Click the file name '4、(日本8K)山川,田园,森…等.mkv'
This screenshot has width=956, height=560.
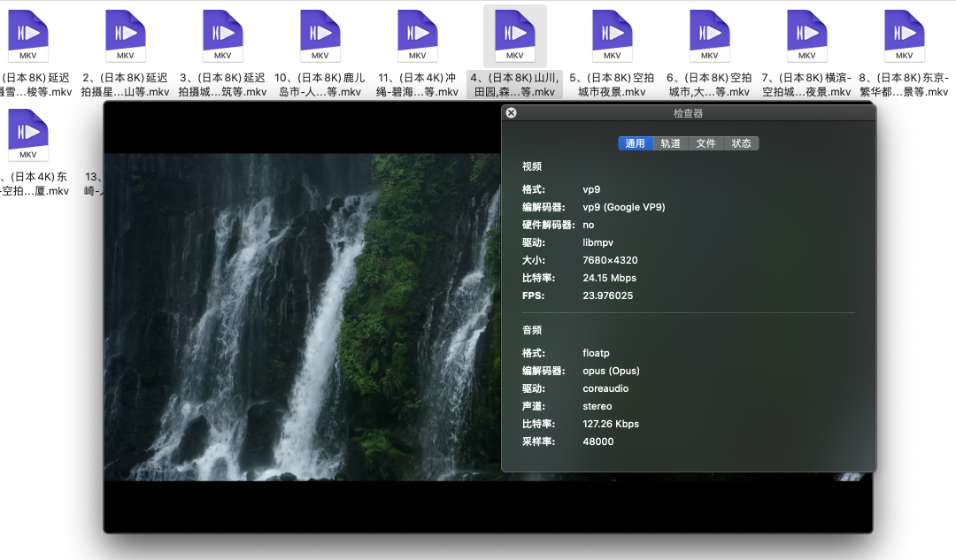514,85
